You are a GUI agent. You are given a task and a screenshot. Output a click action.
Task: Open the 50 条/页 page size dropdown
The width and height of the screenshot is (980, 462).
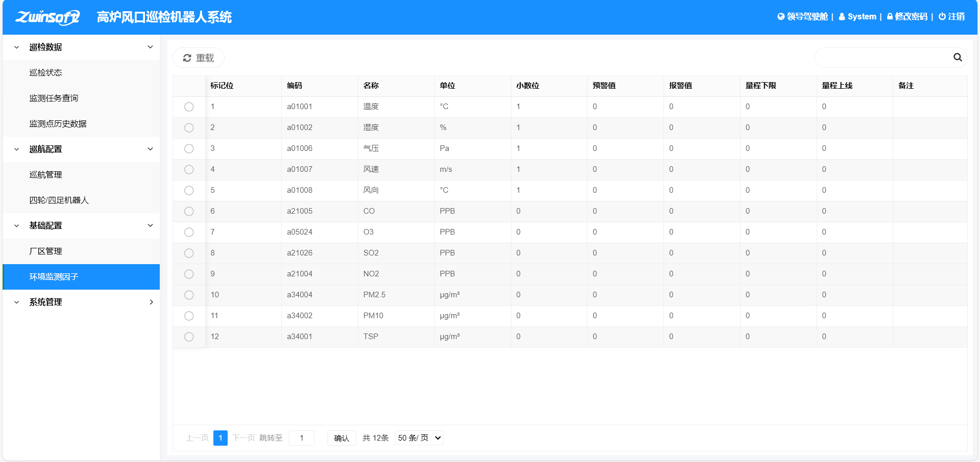pos(419,438)
